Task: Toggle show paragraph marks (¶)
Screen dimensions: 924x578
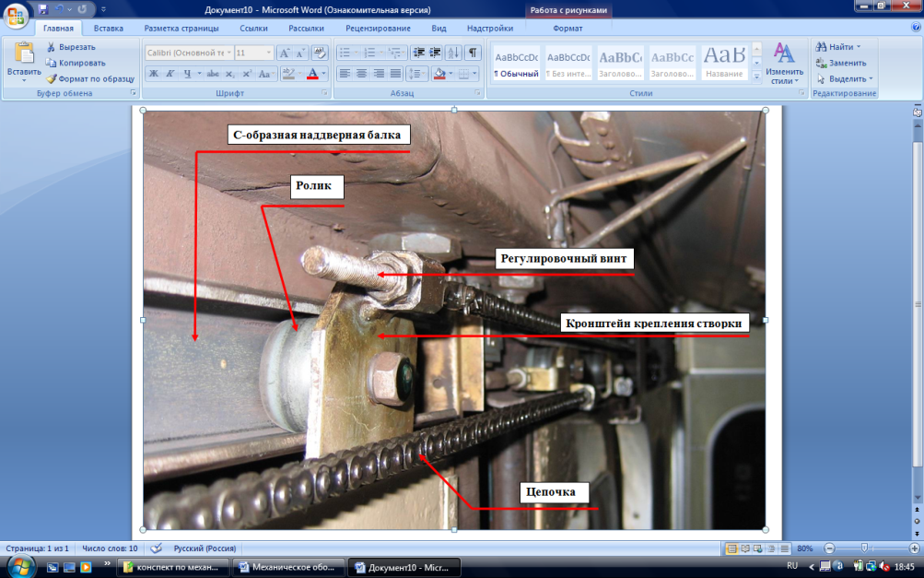Action: click(474, 53)
